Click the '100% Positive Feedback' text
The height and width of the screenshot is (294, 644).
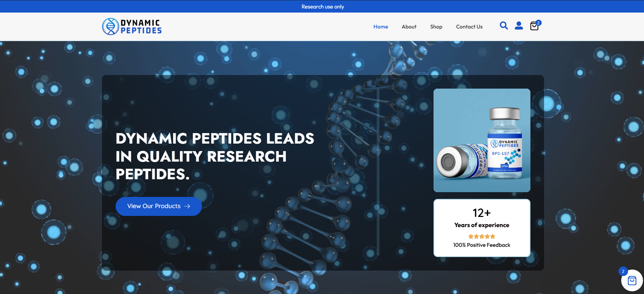pyautogui.click(x=482, y=245)
